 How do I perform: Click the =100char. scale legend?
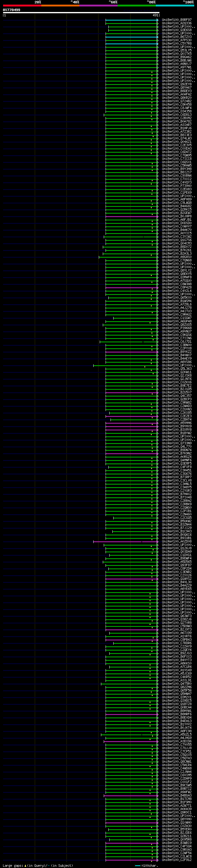[146, 865]
